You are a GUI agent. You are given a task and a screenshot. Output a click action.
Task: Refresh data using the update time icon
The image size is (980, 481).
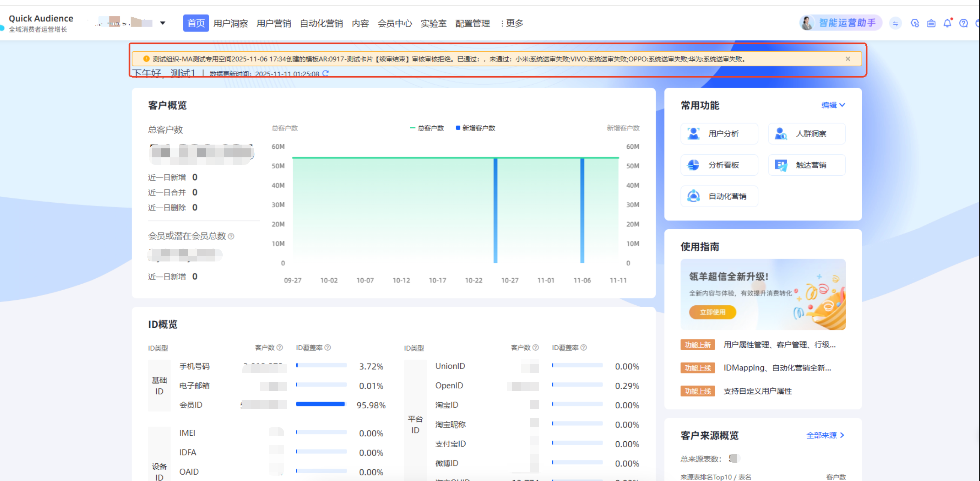326,73
